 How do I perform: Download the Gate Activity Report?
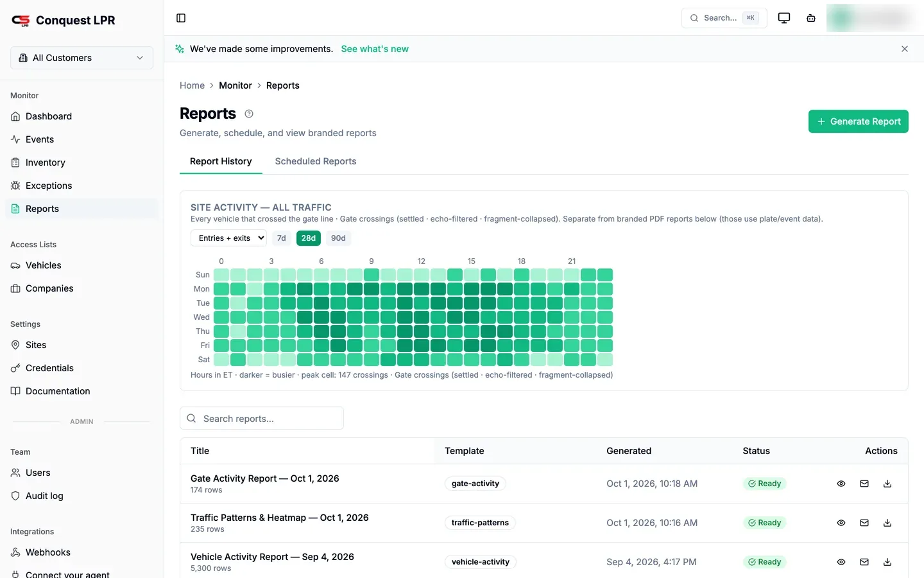tap(887, 484)
